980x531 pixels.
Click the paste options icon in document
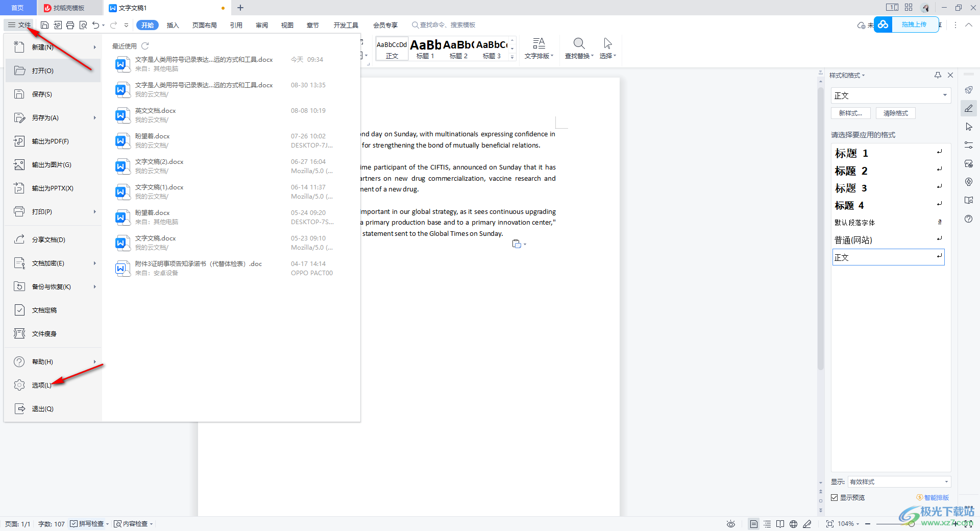tap(518, 244)
